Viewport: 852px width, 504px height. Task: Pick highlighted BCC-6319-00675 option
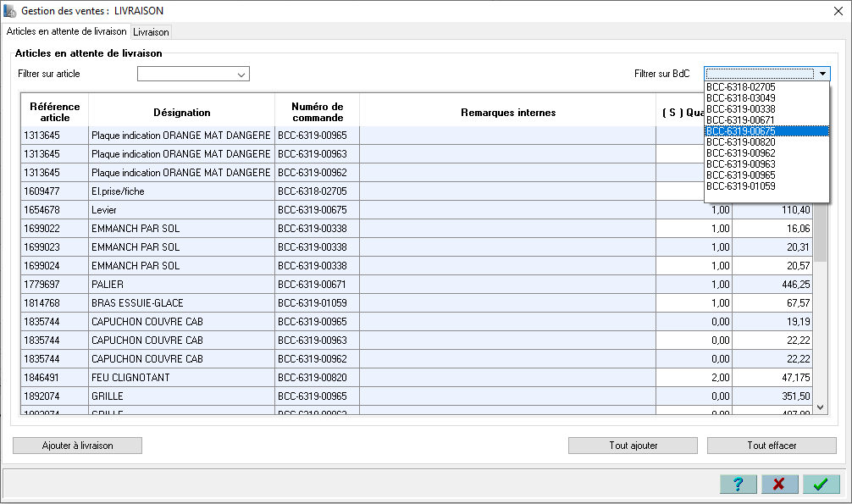click(766, 131)
